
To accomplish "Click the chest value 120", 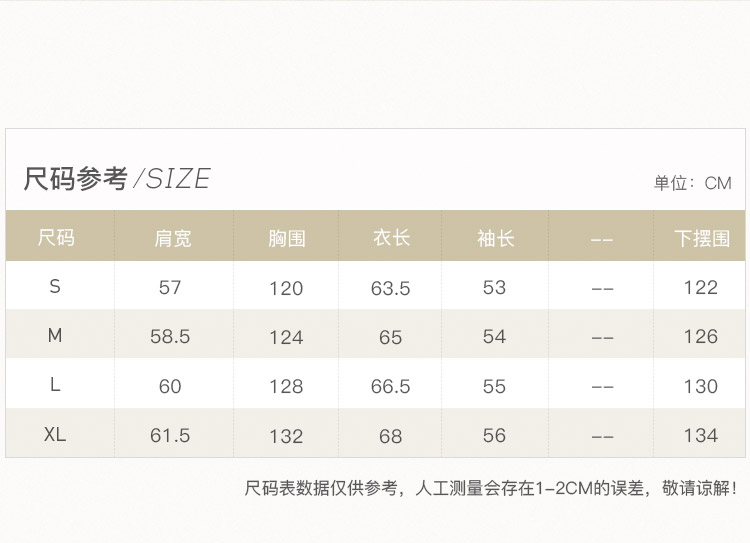I will point(286,288).
